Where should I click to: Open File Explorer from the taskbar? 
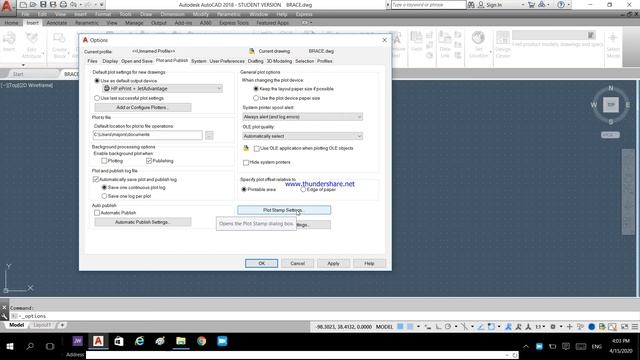[181, 341]
